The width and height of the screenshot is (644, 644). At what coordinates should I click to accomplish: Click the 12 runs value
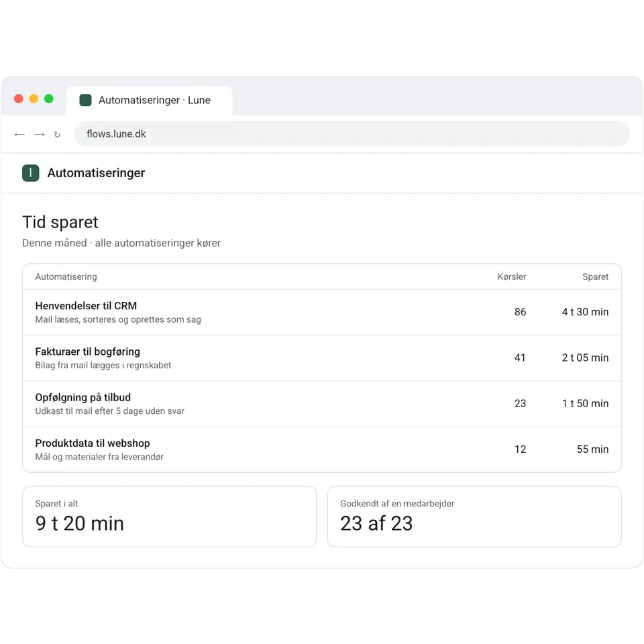coord(521,449)
